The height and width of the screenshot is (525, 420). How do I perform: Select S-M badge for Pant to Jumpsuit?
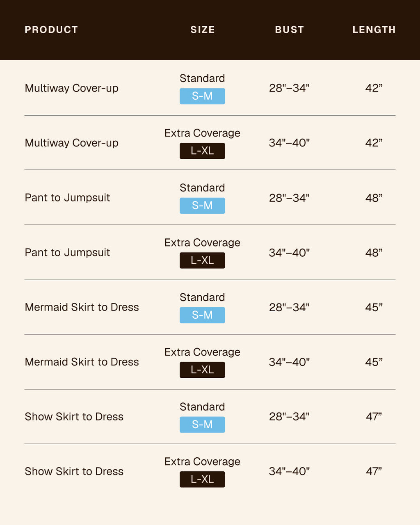tap(202, 205)
